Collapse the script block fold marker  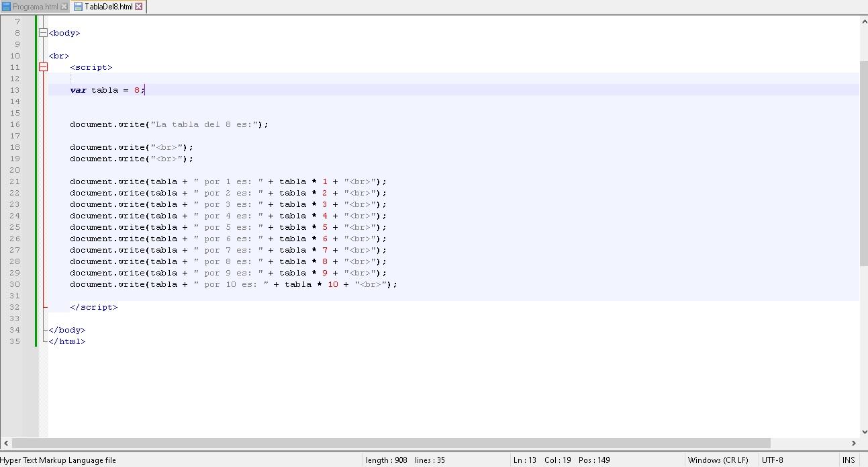[43, 67]
